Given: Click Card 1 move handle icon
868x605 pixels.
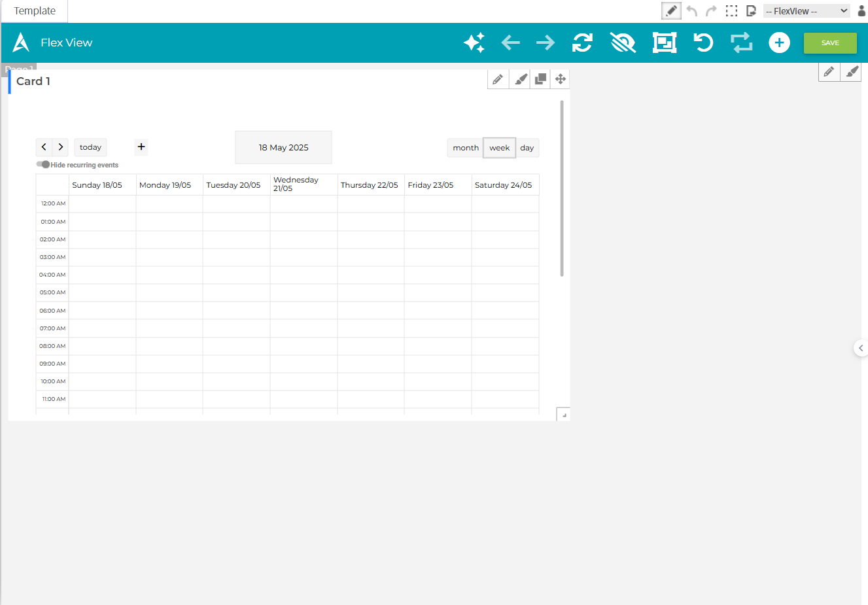Looking at the screenshot, I should 561,79.
